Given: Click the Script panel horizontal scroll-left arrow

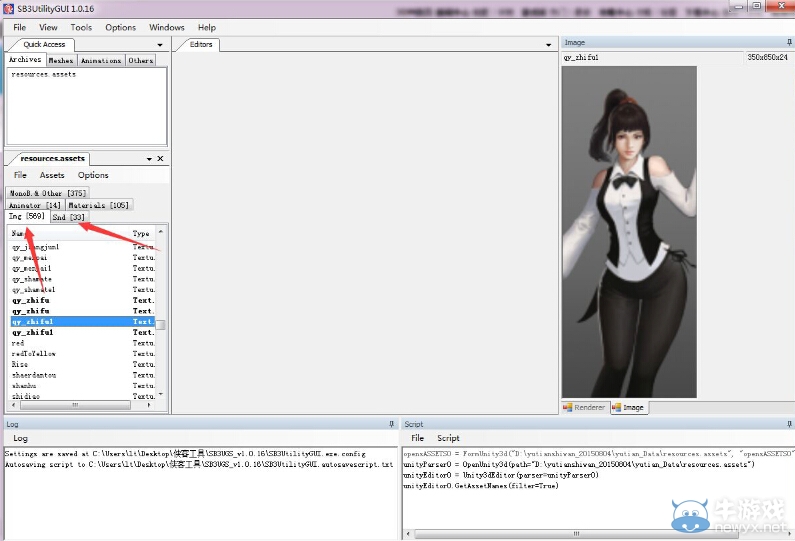Looking at the screenshot, I should [409, 534].
